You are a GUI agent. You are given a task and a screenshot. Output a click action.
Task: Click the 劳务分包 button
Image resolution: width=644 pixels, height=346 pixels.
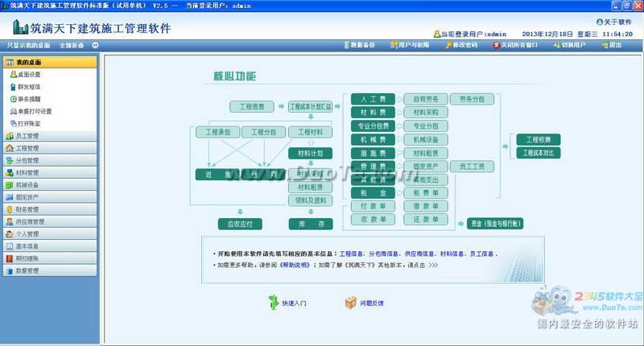[472, 99]
